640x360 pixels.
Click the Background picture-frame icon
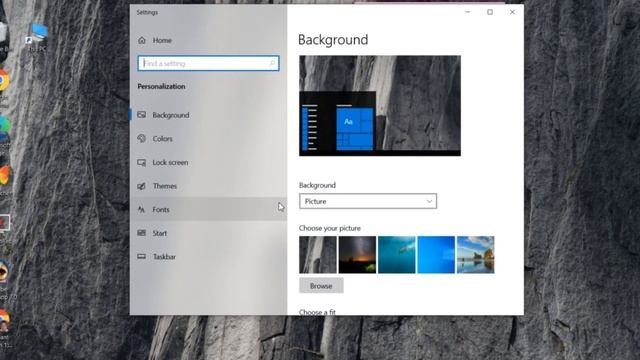[x=142, y=115]
